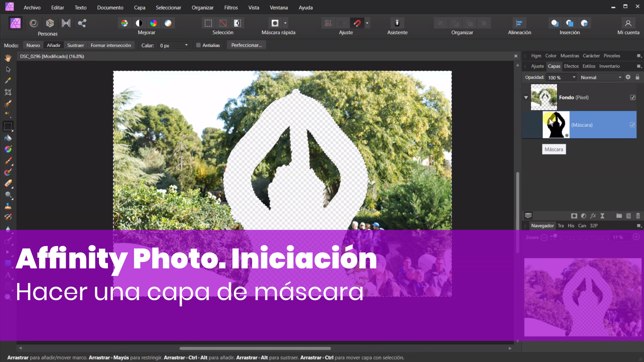The width and height of the screenshot is (644, 362).
Task: Open the Calar feather value dropdown
Action: [x=186, y=45]
